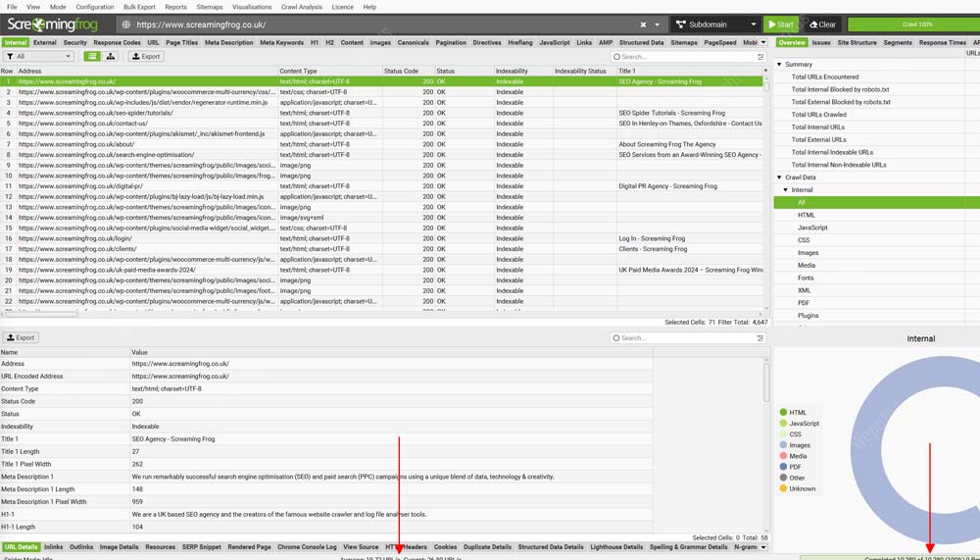Select the digital-pr/ address row

tap(381, 185)
